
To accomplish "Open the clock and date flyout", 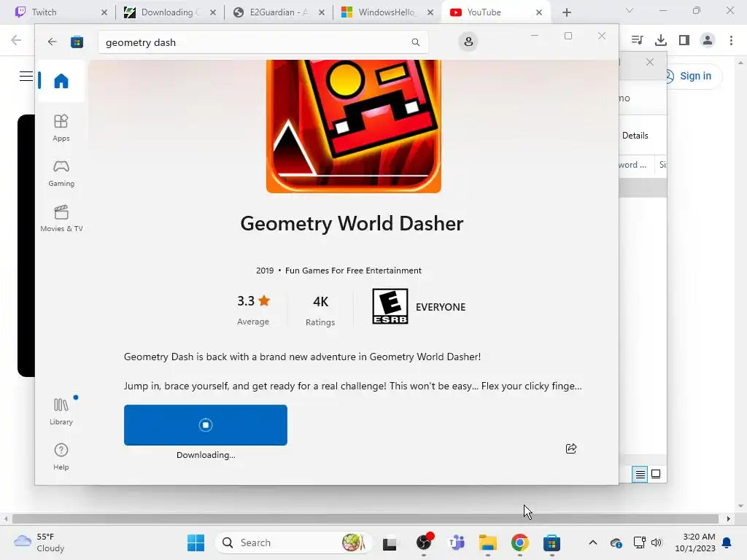I will point(695,542).
